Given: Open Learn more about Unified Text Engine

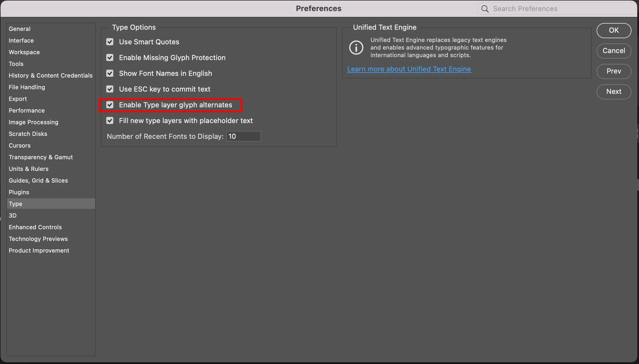Looking at the screenshot, I should pyautogui.click(x=409, y=69).
